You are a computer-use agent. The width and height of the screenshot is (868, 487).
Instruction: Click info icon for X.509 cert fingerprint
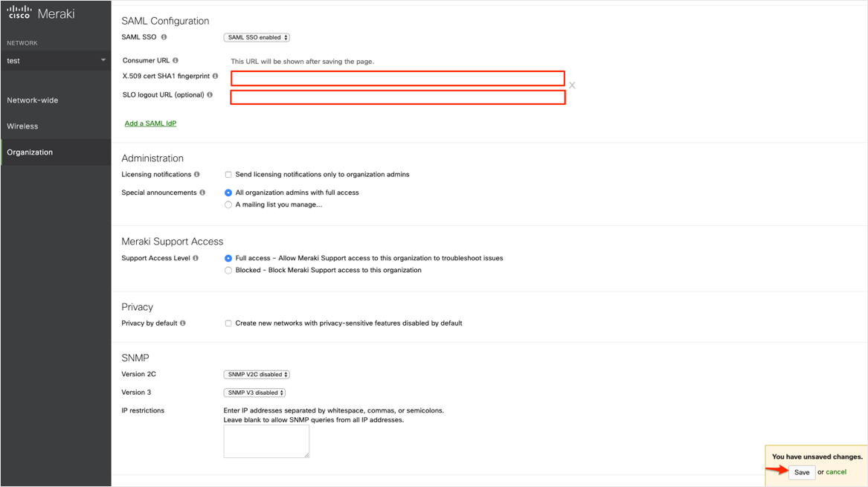[215, 76]
